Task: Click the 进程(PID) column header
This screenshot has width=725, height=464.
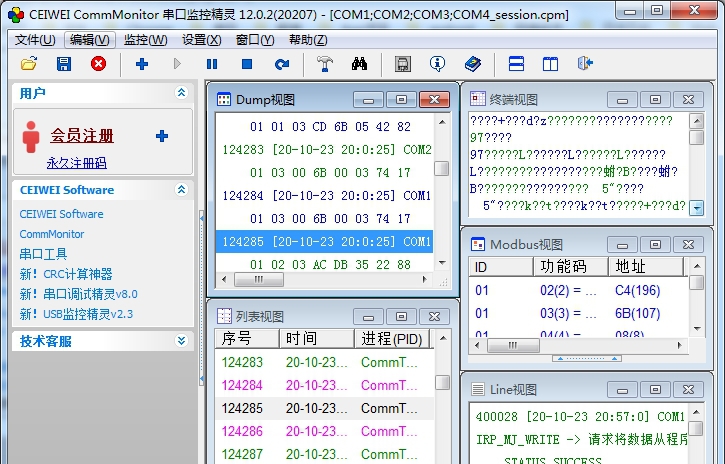Action: pos(392,338)
